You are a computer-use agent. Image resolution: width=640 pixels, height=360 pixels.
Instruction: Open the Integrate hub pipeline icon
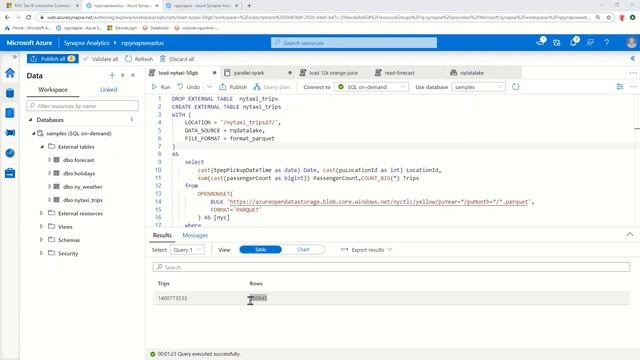point(10,133)
